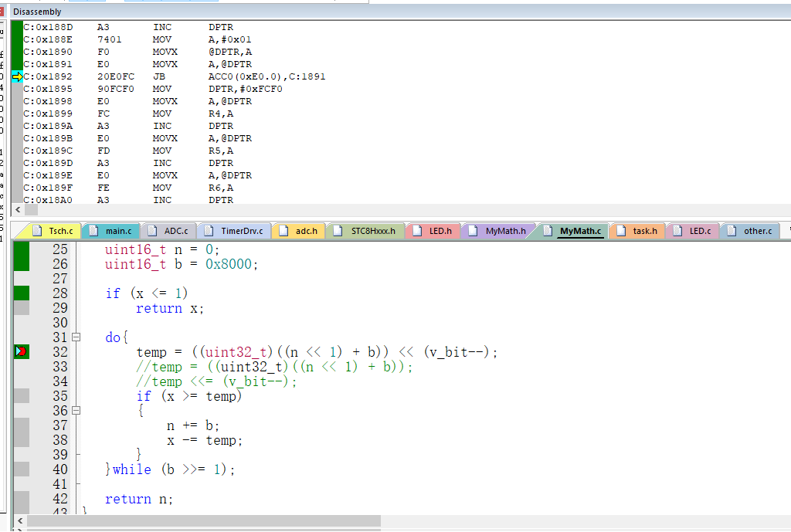Image resolution: width=791 pixels, height=532 pixels.
Task: Switch to the LED.c tab
Action: 692,231
